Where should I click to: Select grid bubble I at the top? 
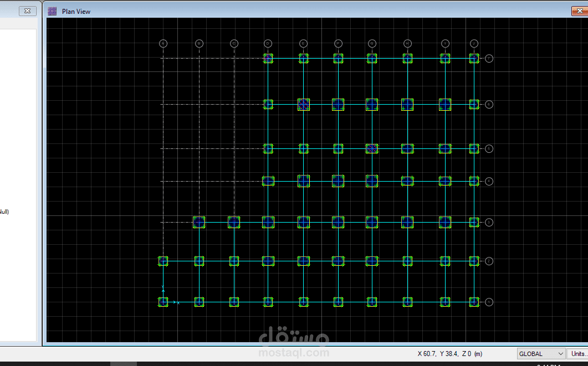(445, 44)
